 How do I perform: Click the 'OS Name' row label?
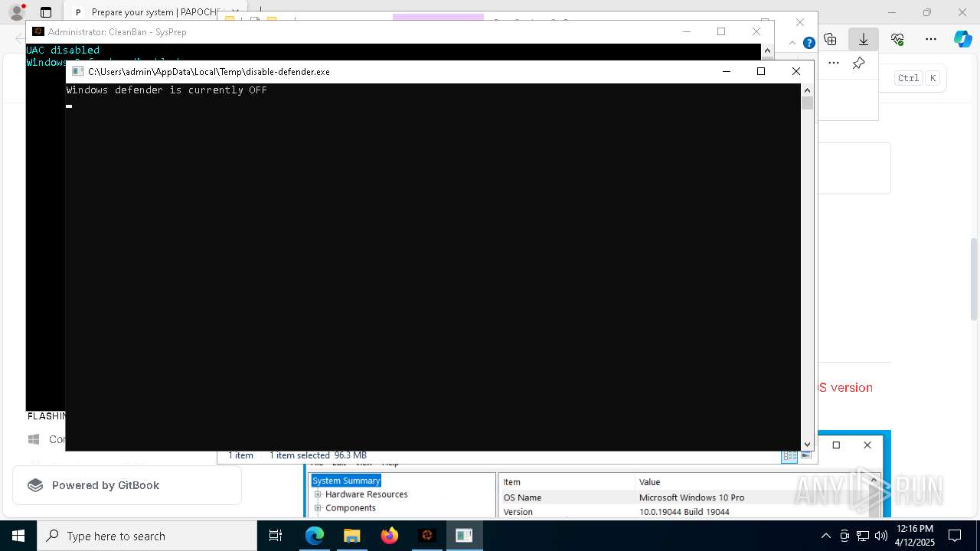tap(522, 497)
